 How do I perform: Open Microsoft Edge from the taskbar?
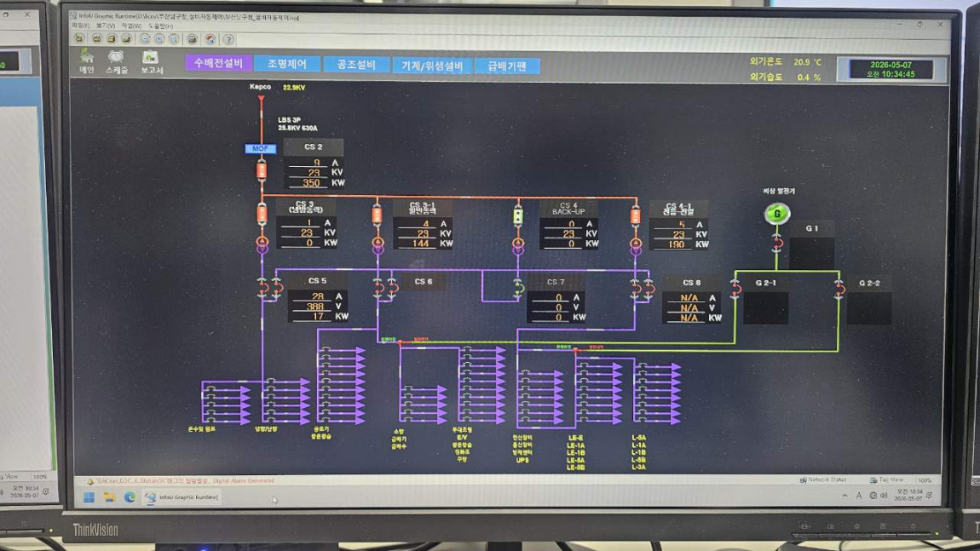[x=130, y=497]
